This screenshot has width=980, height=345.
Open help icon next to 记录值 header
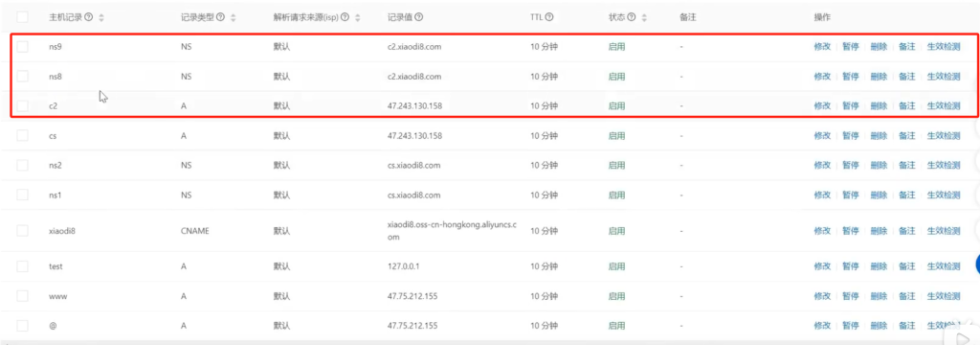[418, 17]
